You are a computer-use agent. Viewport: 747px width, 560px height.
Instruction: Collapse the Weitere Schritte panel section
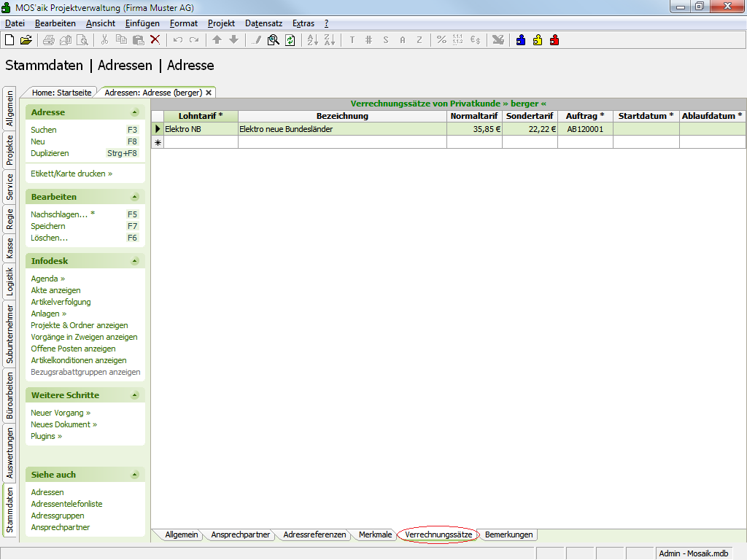click(135, 395)
